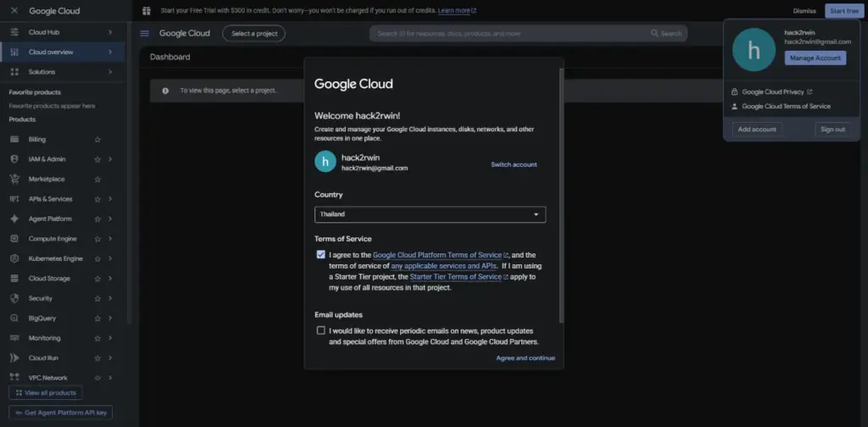This screenshot has width=868, height=427.
Task: Click the Compute Engine icon
Action: point(14,239)
